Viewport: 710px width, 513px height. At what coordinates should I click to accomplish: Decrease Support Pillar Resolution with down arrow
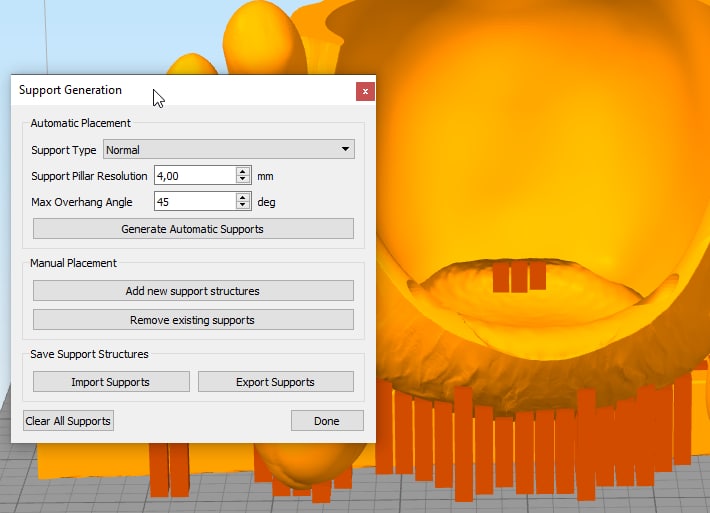243,180
